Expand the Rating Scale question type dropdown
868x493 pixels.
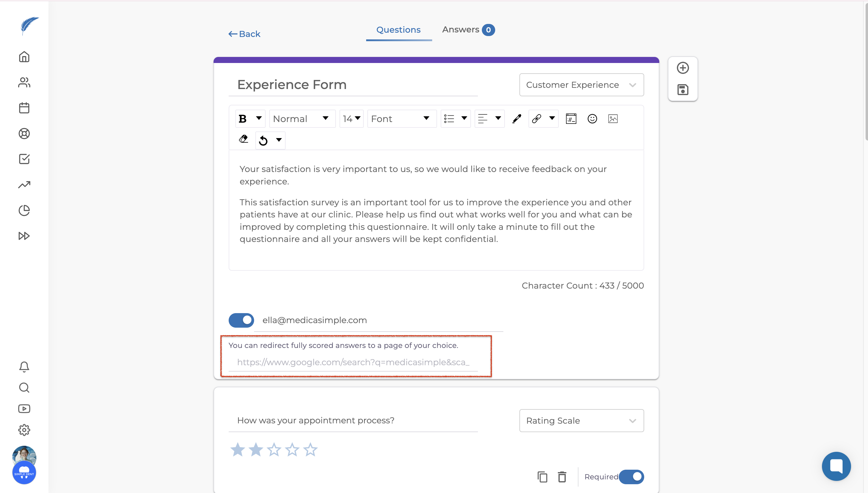pos(581,421)
